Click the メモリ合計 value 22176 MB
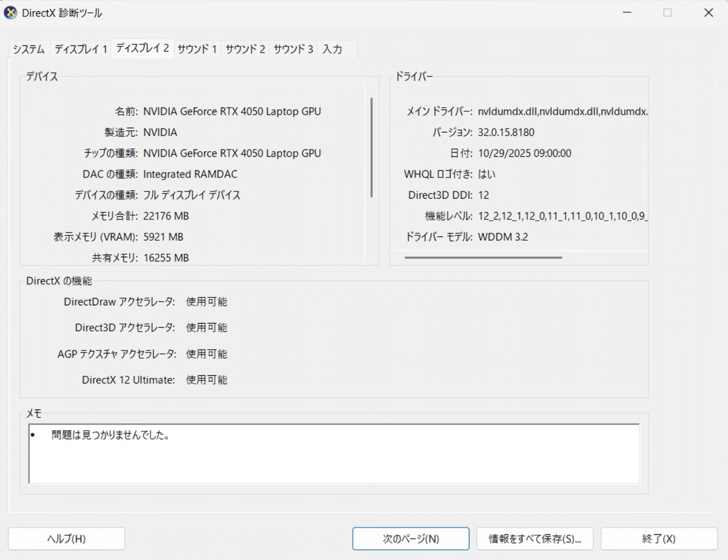This screenshot has height=560, width=728. coord(166,216)
